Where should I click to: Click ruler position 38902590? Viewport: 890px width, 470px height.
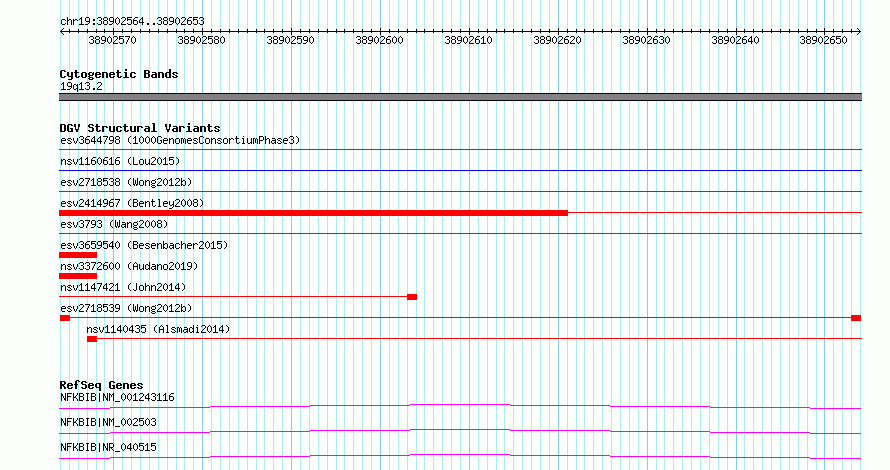click(x=290, y=40)
